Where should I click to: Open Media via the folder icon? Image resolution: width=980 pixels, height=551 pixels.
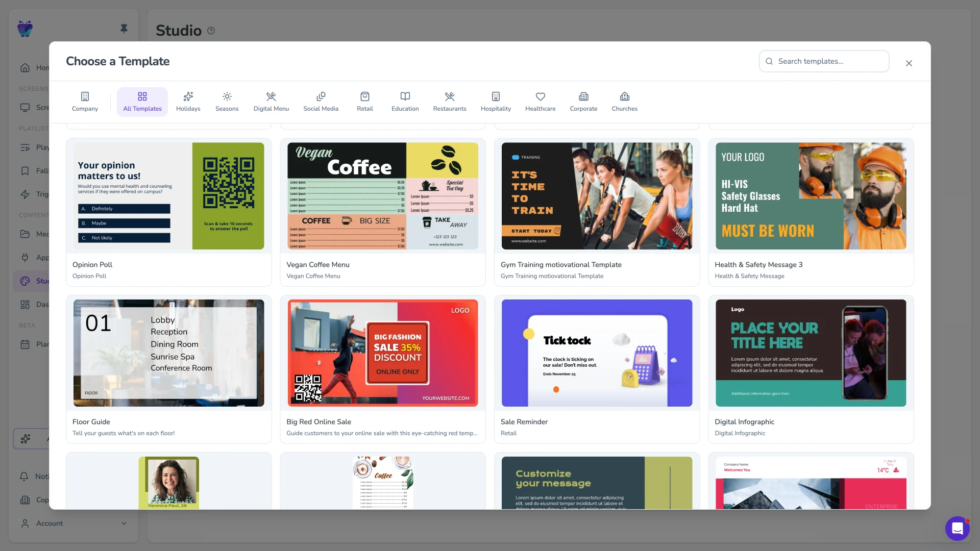pos(25,234)
